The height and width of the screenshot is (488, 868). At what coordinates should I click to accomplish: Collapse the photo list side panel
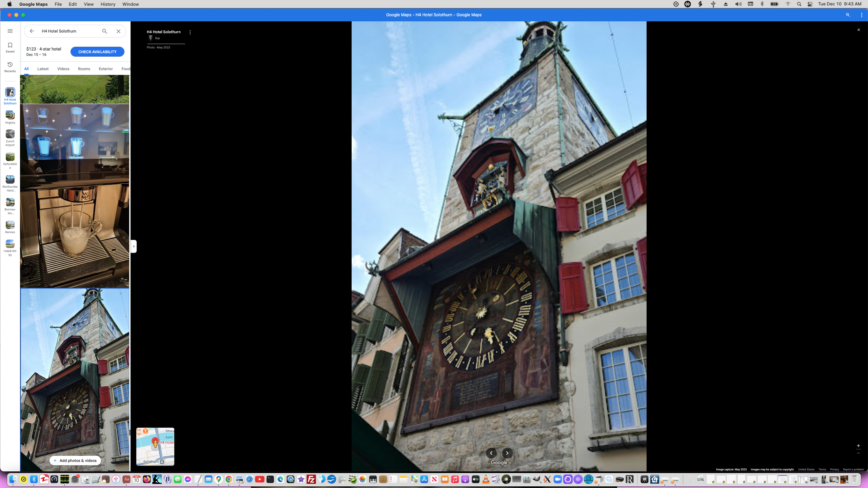(x=133, y=246)
